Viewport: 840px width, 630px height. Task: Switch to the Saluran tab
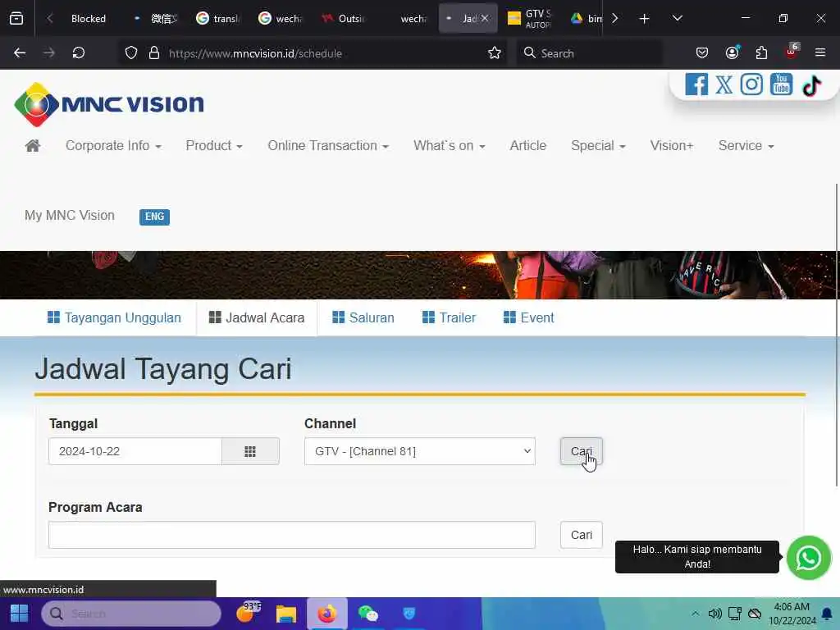point(363,317)
